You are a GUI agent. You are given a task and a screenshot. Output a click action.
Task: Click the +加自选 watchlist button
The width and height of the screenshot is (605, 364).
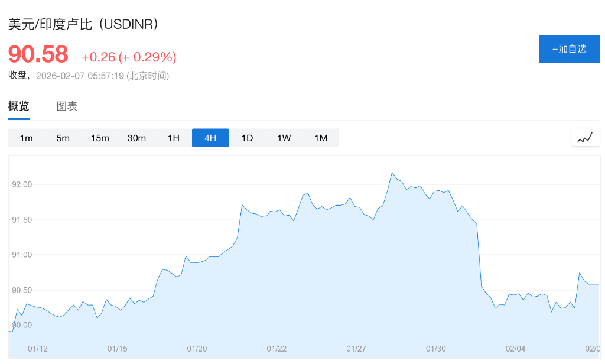pyautogui.click(x=569, y=48)
